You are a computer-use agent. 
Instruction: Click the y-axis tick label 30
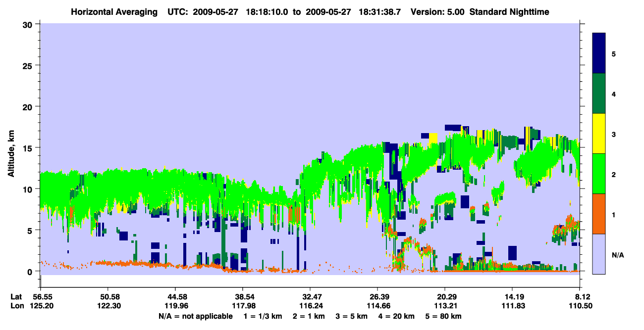coord(28,24)
